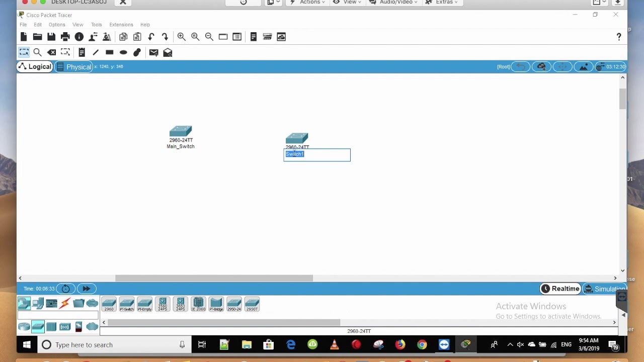644x362 pixels.
Task: Click the Save floppy disk icon
Action: click(51, 37)
